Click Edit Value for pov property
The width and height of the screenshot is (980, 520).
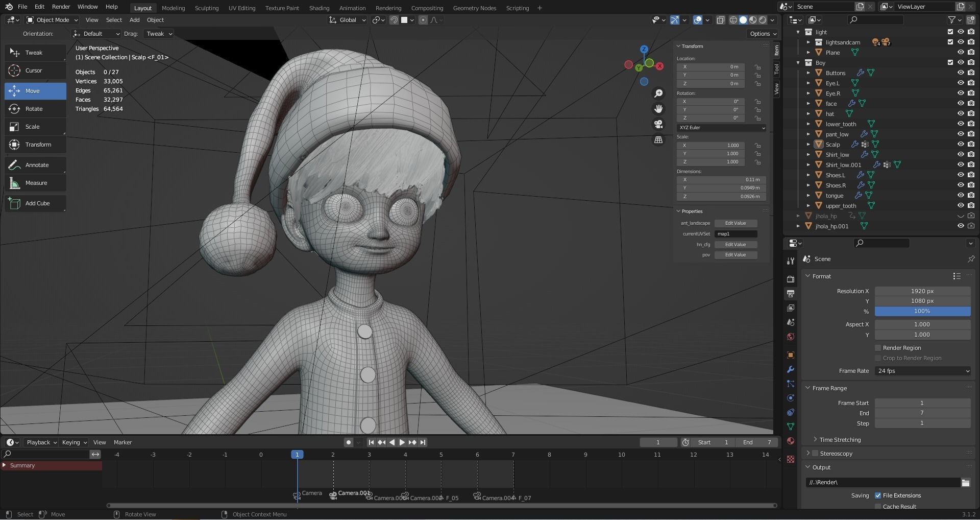(x=736, y=255)
